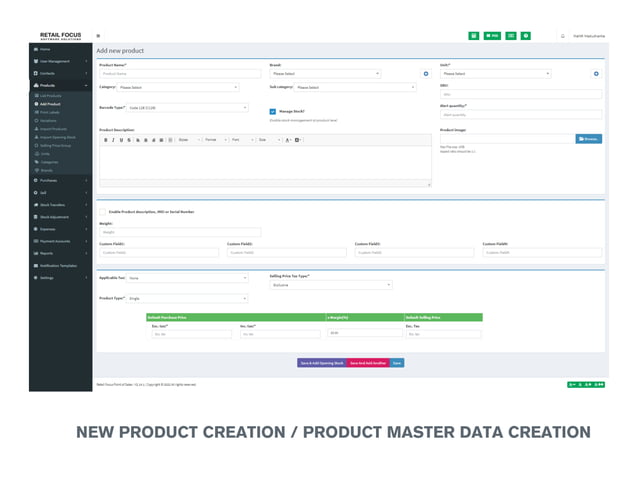Open the user profile name in header
Image resolution: width=638 pixels, height=493 pixels.
point(589,36)
